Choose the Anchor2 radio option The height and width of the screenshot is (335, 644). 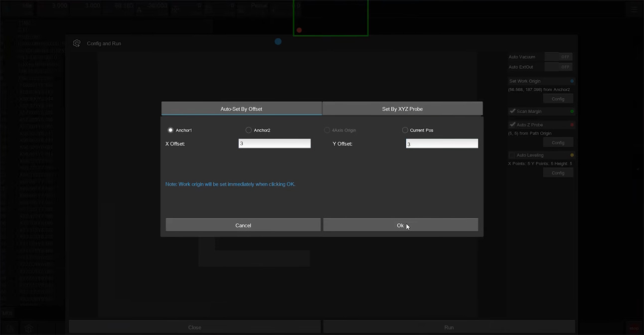tap(249, 130)
